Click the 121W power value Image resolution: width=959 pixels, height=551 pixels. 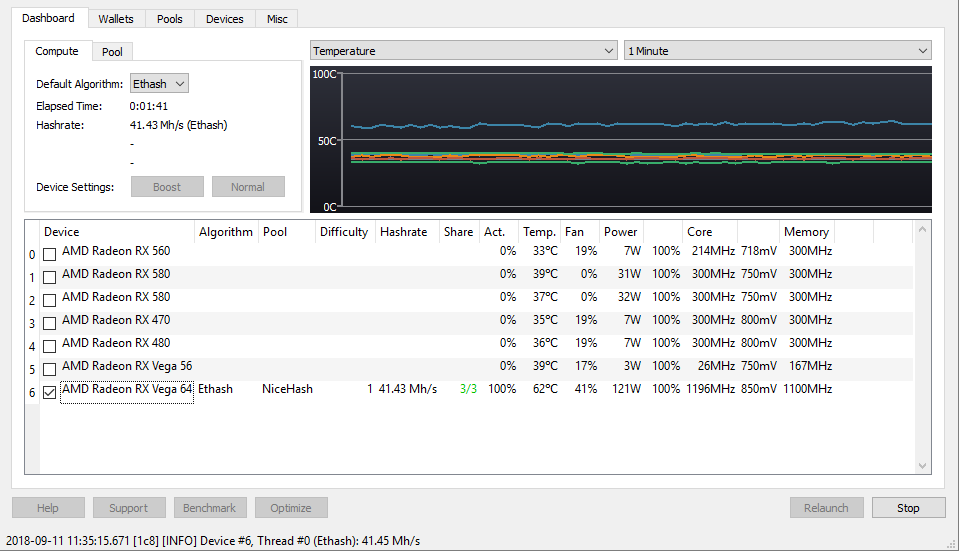coord(626,389)
